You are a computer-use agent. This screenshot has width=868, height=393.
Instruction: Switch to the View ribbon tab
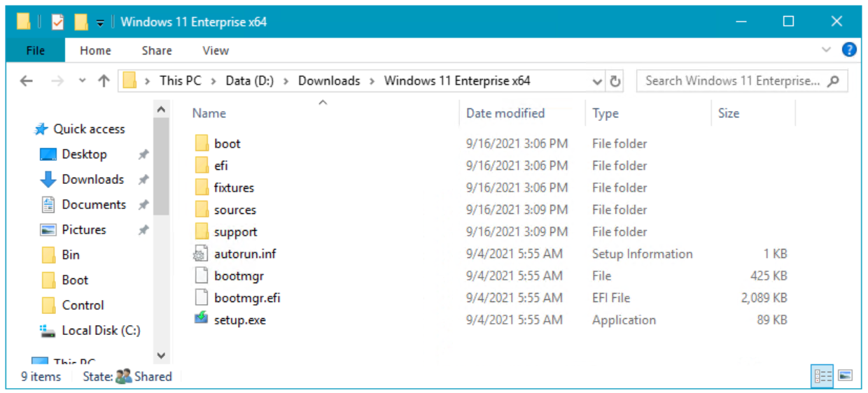click(x=215, y=50)
